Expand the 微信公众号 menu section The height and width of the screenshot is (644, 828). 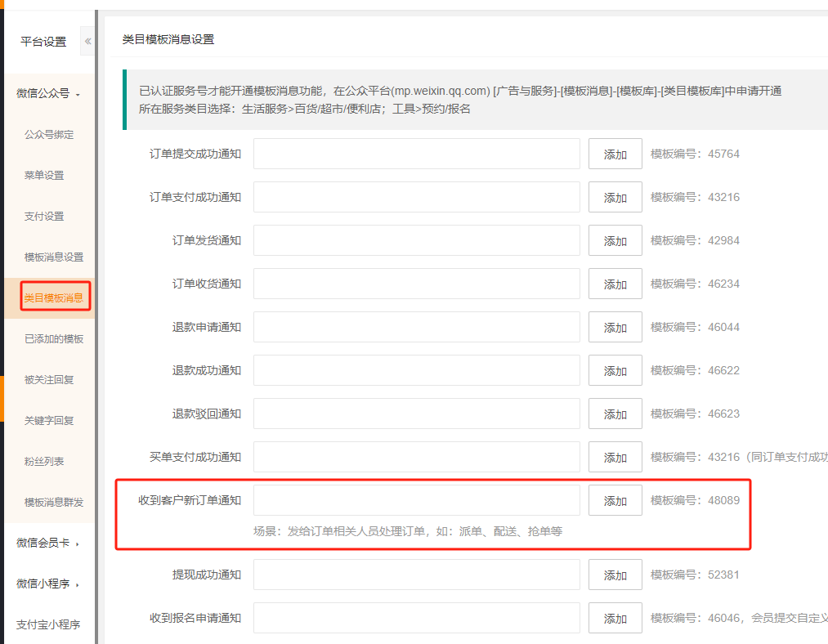[48, 94]
